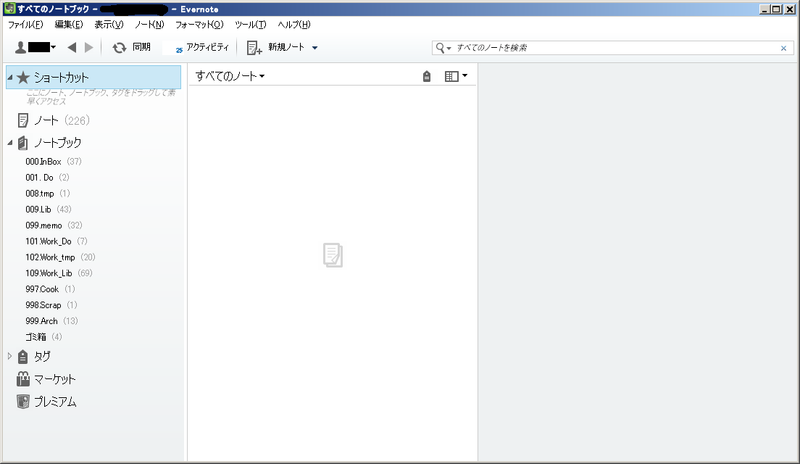Image resolution: width=800 pixels, height=464 pixels.
Task: Go back with the left arrow
Action: (x=72, y=47)
